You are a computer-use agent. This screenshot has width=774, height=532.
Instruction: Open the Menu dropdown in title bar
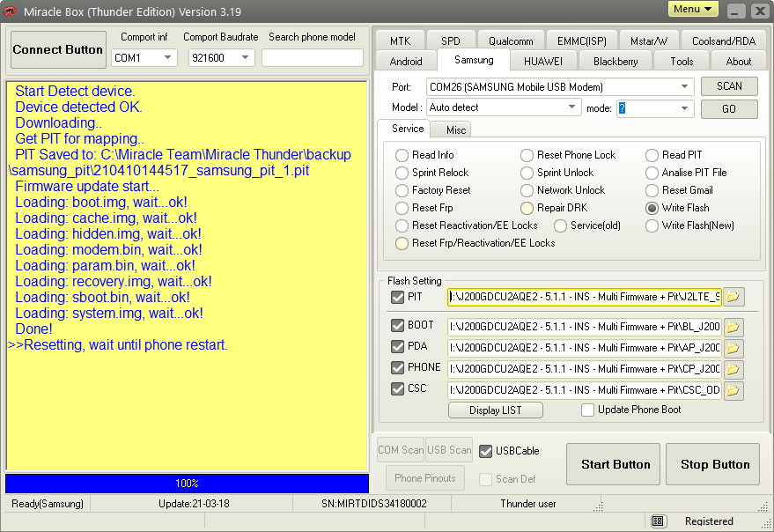pos(693,9)
